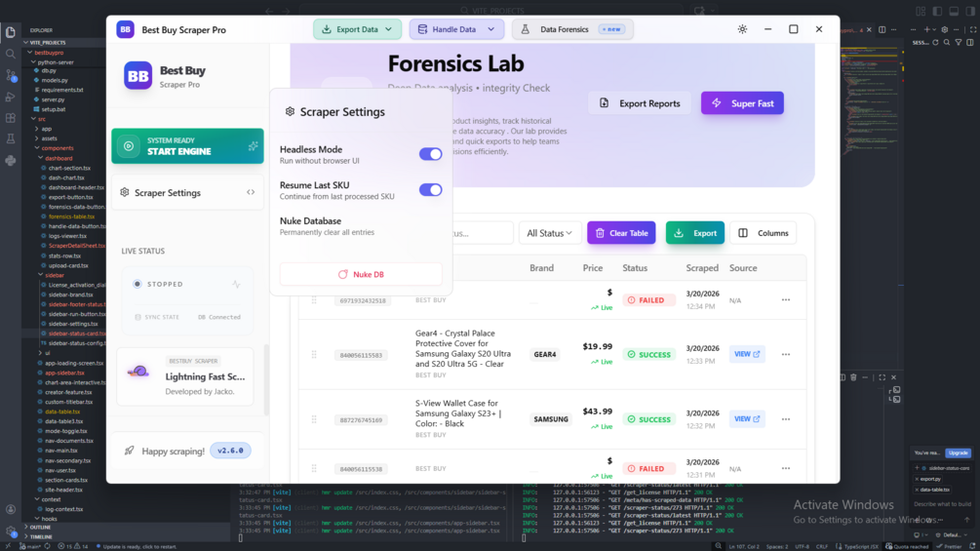Open row menu for failed SKU 6971932432518
Screen dimensions: 980x551
click(x=786, y=299)
